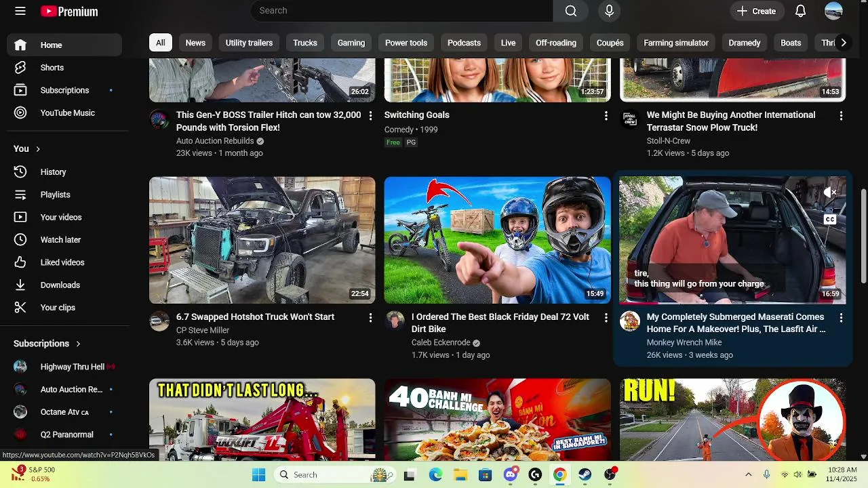Image resolution: width=868 pixels, height=488 pixels.
Task: Open options menu for Switching Goals
Action: [x=606, y=116]
